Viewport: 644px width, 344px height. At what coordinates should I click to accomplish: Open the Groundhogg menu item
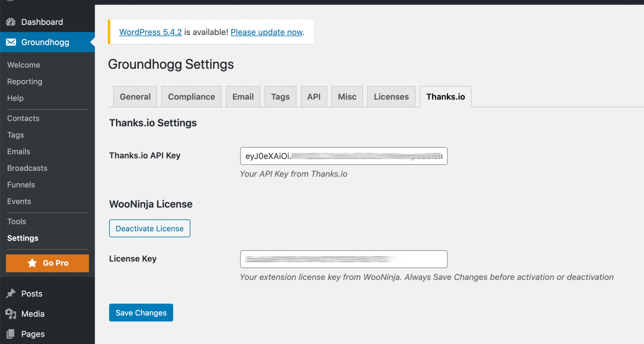point(47,42)
